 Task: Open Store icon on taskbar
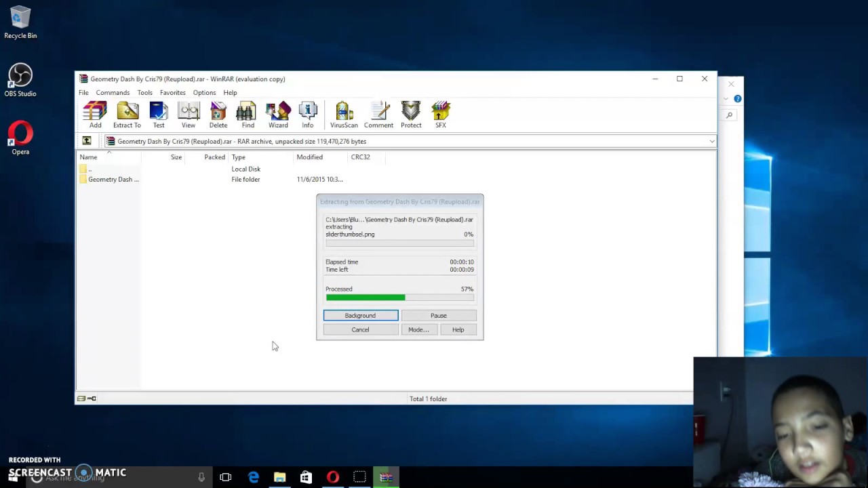click(x=306, y=477)
